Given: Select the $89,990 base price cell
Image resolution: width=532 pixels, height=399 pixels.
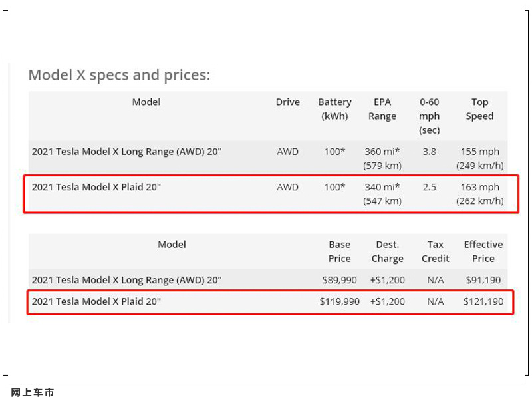Looking at the screenshot, I should tap(340, 280).
